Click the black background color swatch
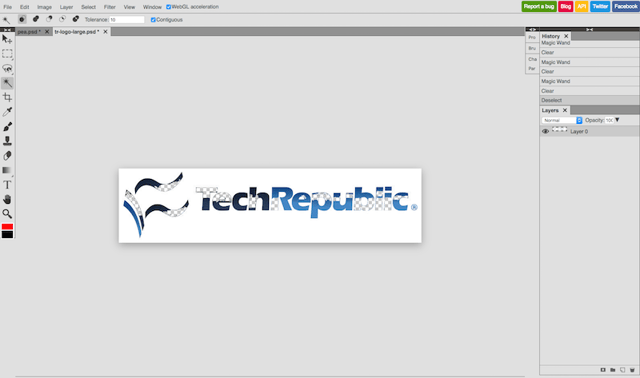This screenshot has height=378, width=640. pos(7,234)
